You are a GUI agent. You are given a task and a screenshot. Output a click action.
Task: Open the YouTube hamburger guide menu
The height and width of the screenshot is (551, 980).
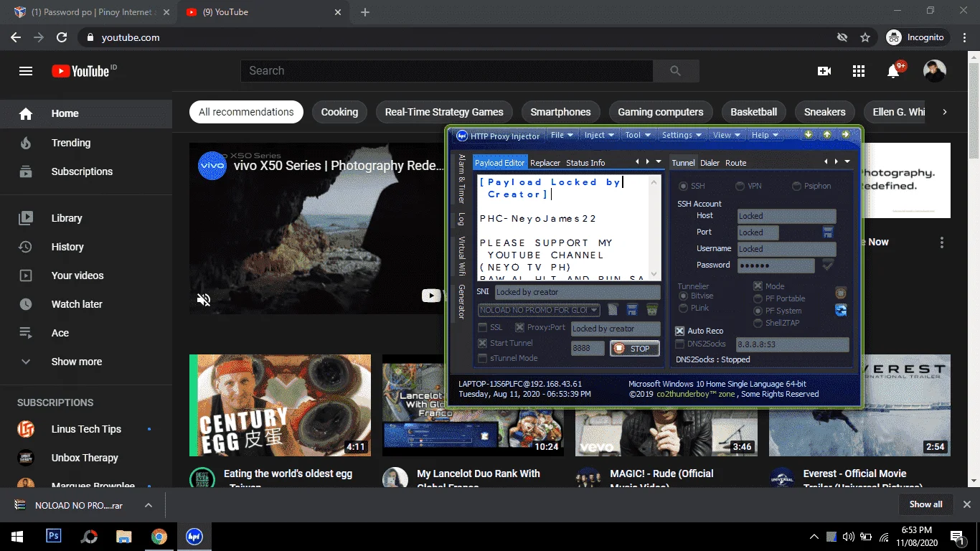(26, 71)
